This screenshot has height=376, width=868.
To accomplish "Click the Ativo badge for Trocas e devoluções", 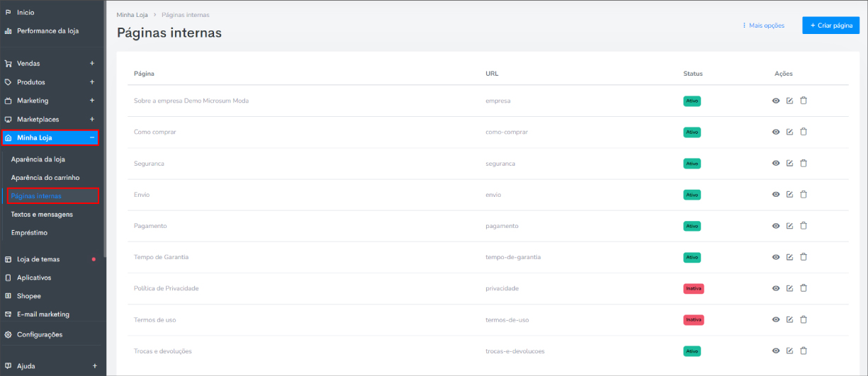I will pyautogui.click(x=692, y=351).
